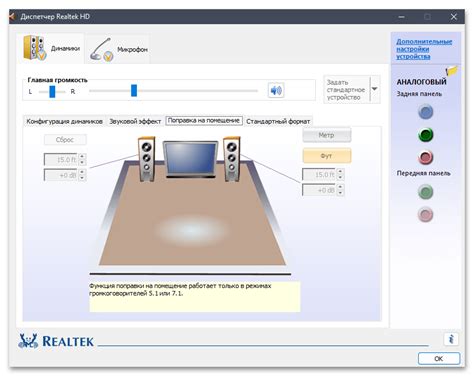Open the Звуковой эффект tab
This screenshot has height=376, width=474.
[135, 121]
